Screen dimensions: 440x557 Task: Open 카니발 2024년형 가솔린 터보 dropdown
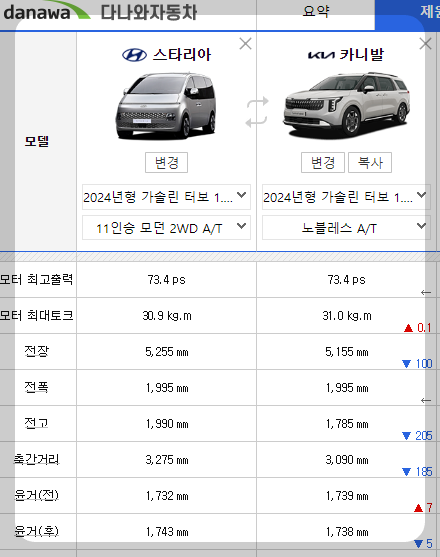click(346, 197)
